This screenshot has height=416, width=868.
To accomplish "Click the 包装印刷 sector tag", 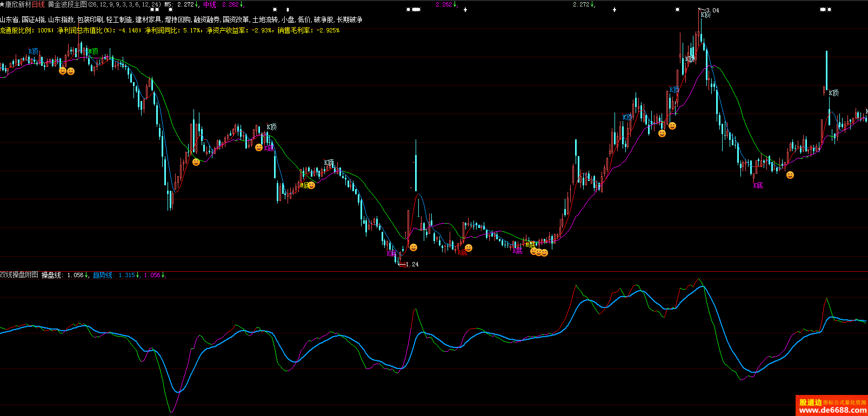I will point(90,19).
